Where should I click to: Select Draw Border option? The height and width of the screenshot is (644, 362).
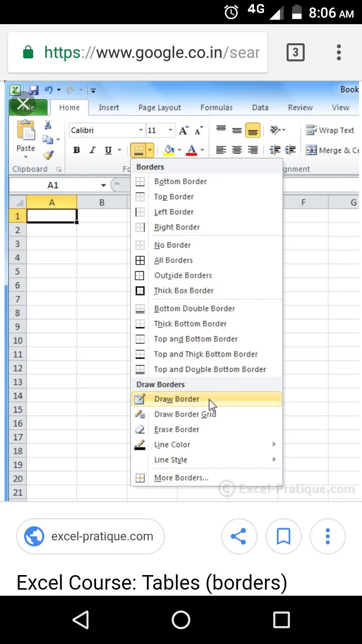coord(207,399)
